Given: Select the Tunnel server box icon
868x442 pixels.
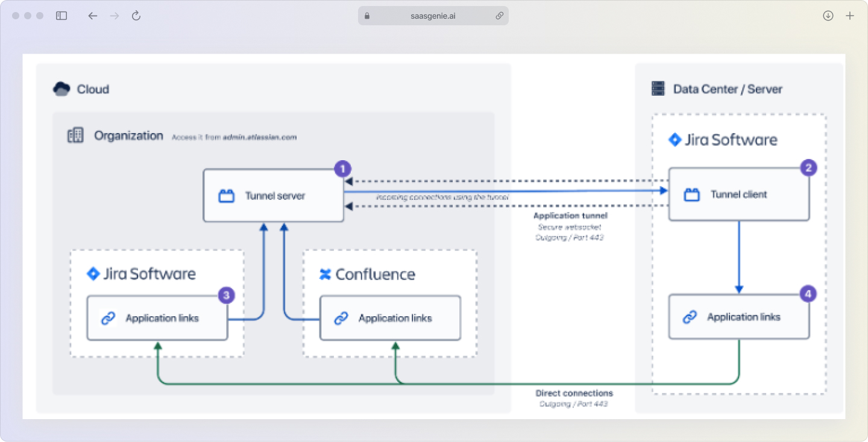Looking at the screenshot, I should pyautogui.click(x=226, y=195).
